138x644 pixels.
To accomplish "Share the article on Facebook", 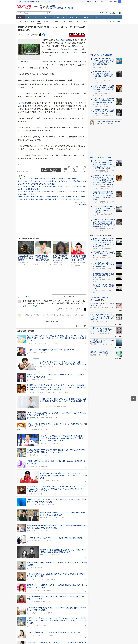I will click(44, 35).
